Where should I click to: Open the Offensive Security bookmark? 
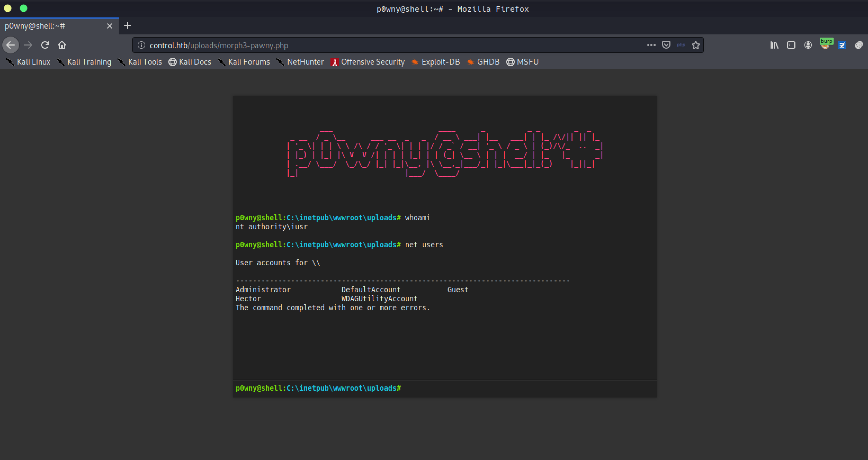tap(368, 62)
